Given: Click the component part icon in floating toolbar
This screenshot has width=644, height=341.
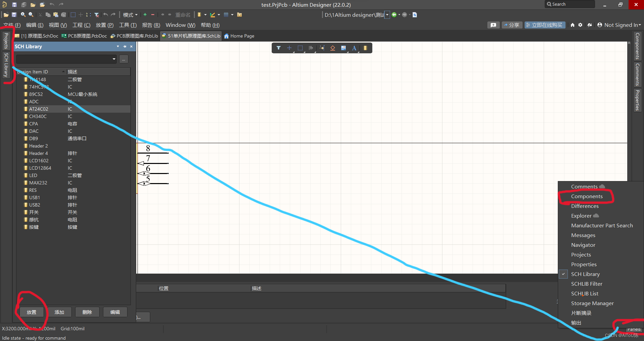Looking at the screenshot, I should point(365,48).
